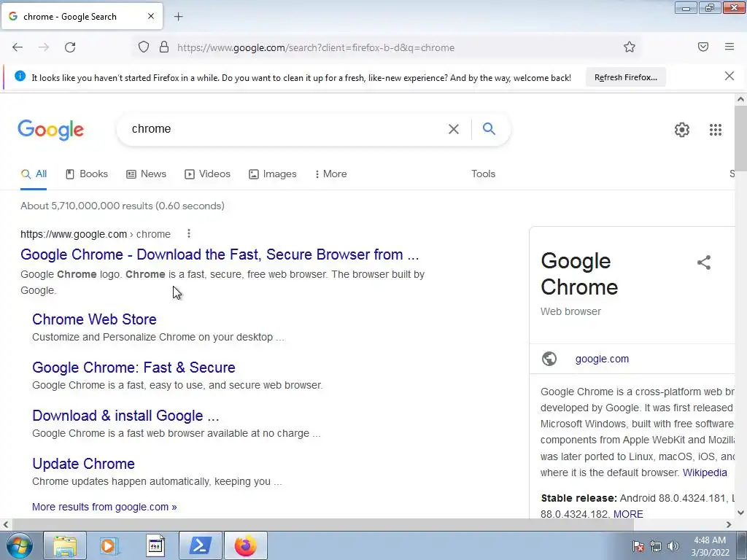
Task: Reload the current page
Action: (70, 47)
